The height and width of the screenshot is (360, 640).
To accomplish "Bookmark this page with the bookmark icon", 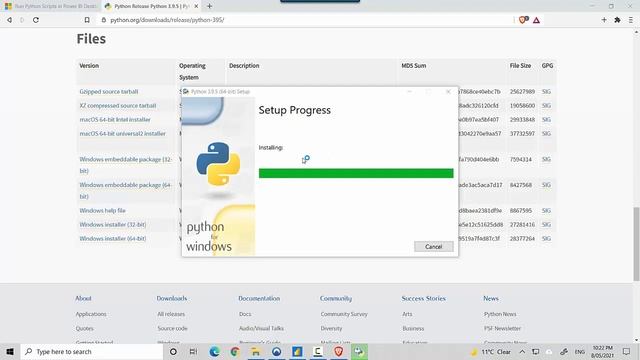I will coord(87,20).
